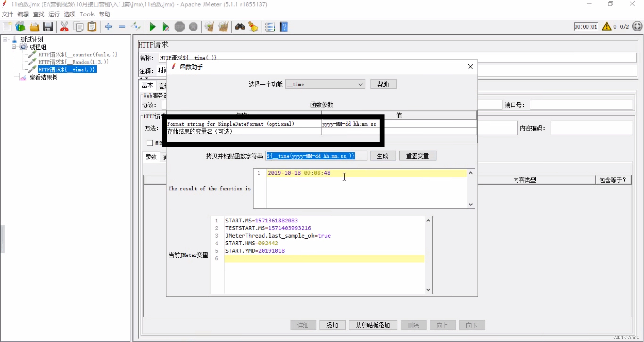This screenshot has height=342, width=644.
Task: Click the remote engine status icon
Action: click(x=637, y=26)
